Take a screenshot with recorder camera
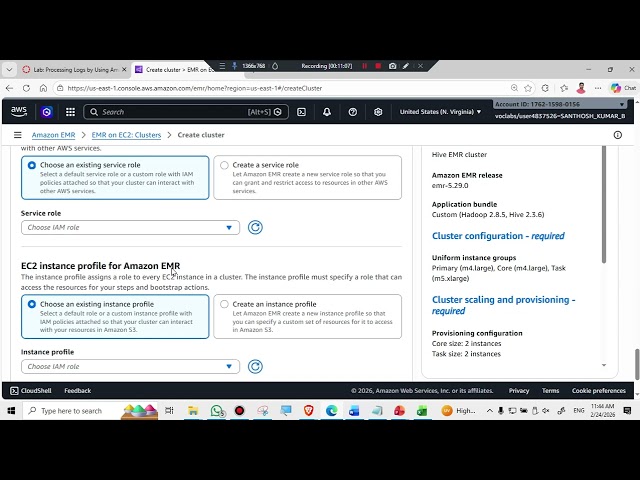This screenshot has width=640, height=480. click(392, 66)
